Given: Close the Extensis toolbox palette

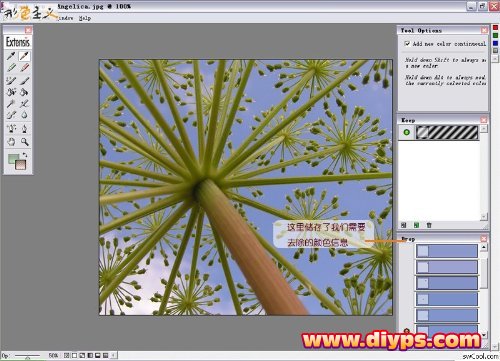Looking at the screenshot, I should click(28, 30).
